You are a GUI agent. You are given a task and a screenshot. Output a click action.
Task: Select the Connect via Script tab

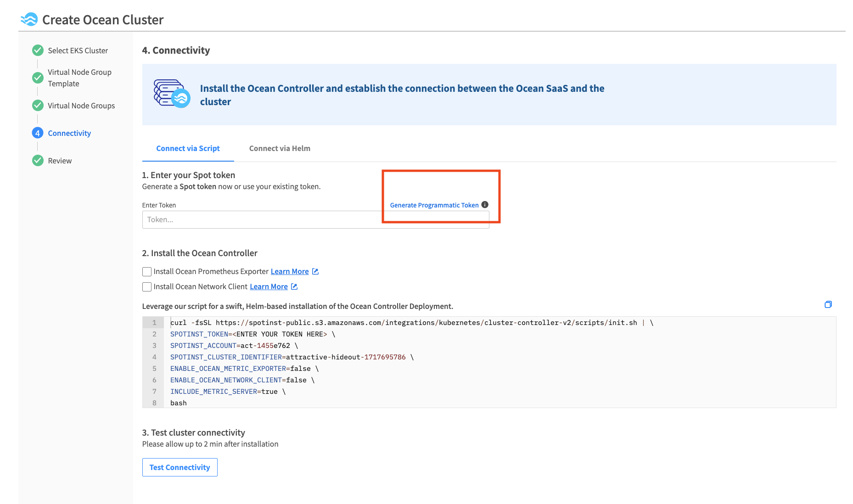pyautogui.click(x=188, y=148)
